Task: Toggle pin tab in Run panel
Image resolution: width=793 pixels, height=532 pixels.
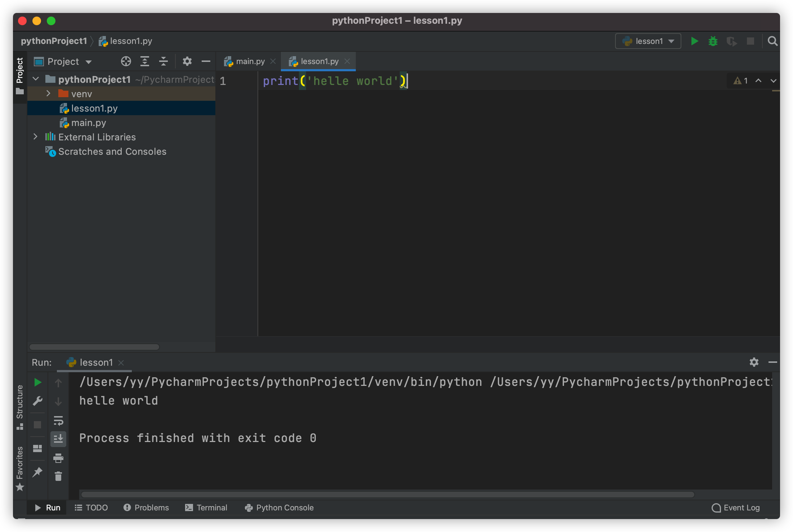Action: [37, 472]
